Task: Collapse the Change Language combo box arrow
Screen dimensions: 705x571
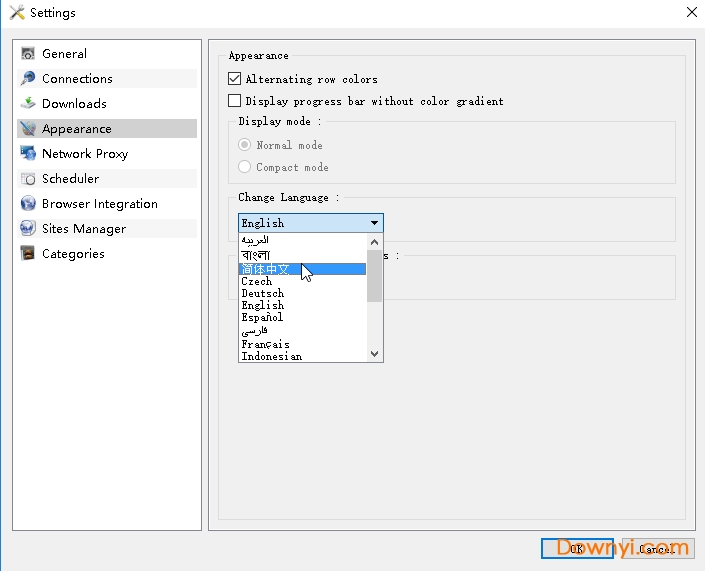Action: pyautogui.click(x=374, y=223)
